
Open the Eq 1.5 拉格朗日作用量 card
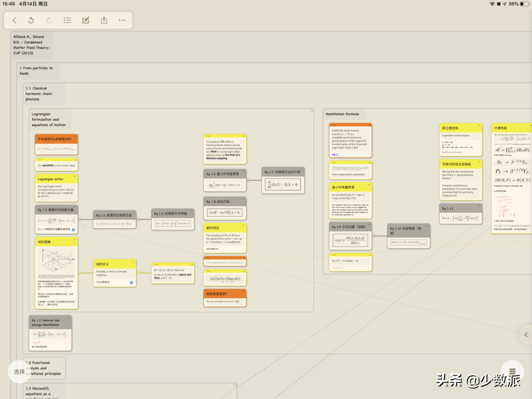[x=173, y=219]
